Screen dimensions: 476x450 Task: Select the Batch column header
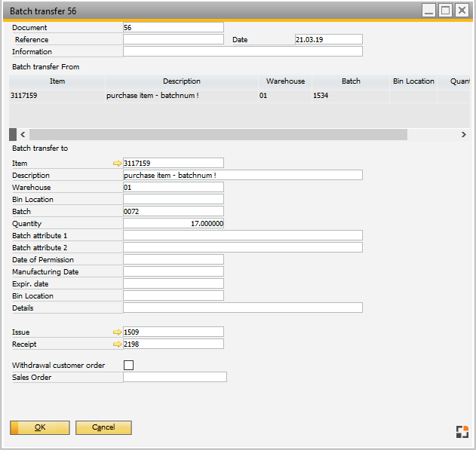coord(351,81)
